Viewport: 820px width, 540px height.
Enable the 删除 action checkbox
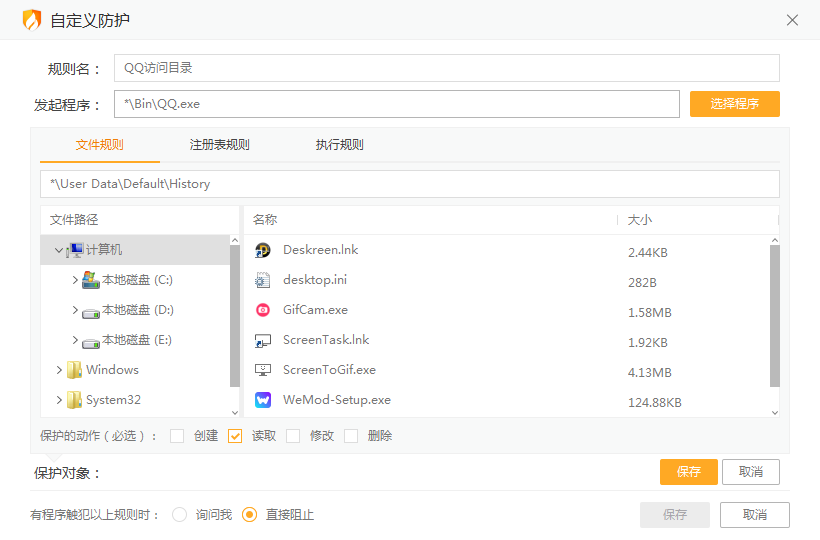(x=351, y=435)
